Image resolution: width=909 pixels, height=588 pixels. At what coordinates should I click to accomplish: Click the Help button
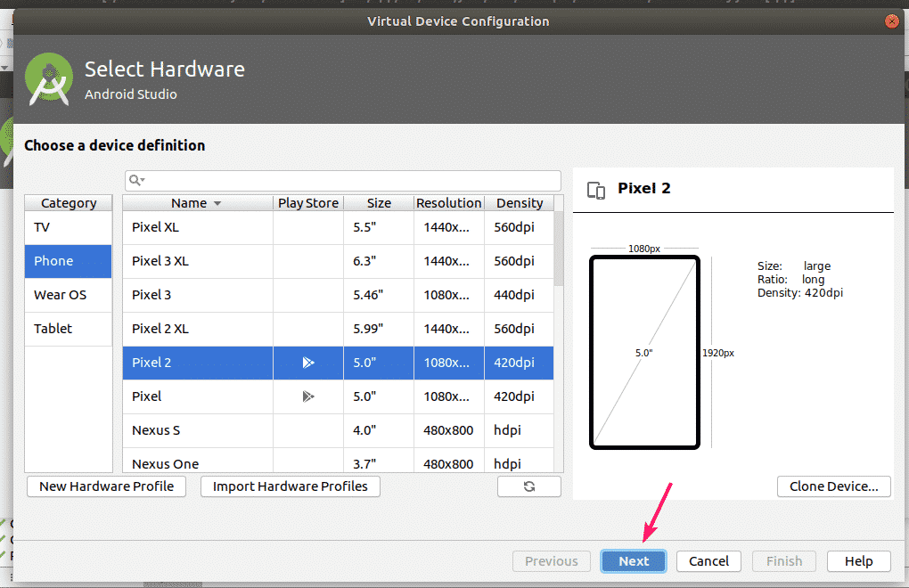click(x=858, y=560)
